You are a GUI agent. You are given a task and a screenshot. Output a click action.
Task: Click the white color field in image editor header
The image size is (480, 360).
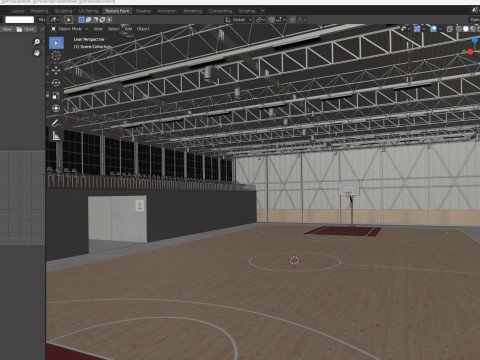19,20
